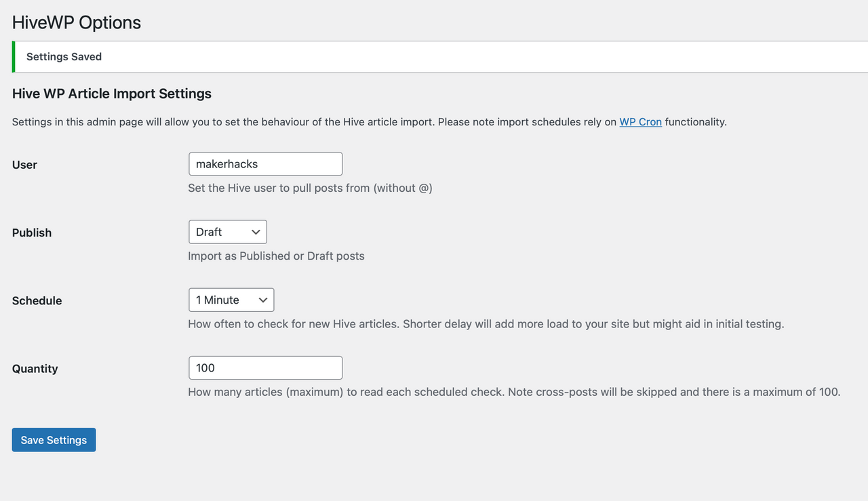
Task: Click the Schedule field label
Action: click(37, 300)
